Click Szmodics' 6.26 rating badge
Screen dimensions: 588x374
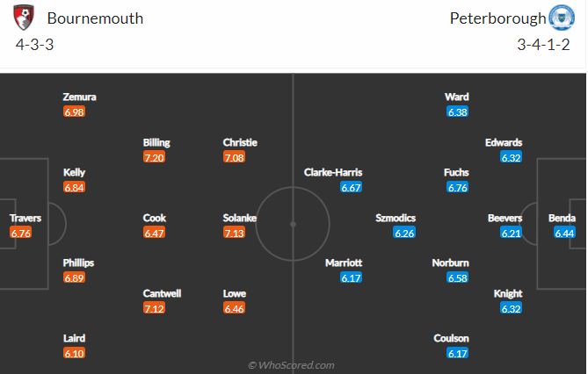pos(404,233)
